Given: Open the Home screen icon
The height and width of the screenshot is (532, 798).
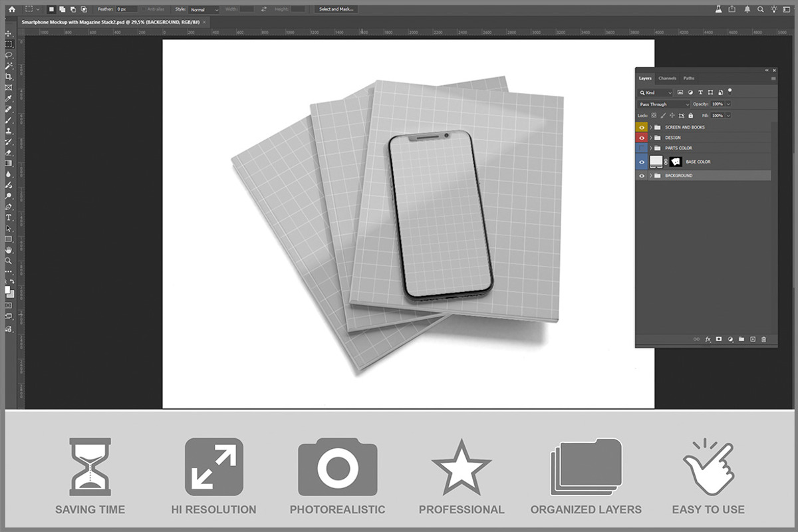Looking at the screenshot, I should coord(11,9).
